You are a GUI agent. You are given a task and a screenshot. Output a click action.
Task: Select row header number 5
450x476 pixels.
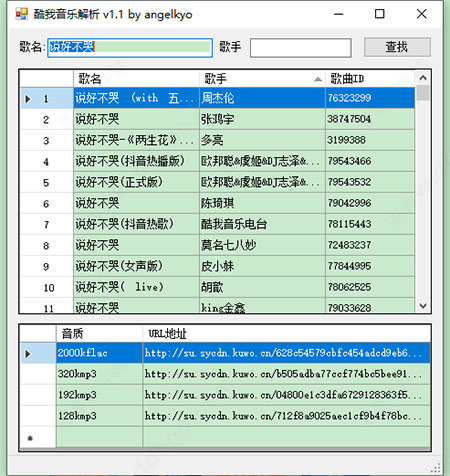[x=47, y=182]
